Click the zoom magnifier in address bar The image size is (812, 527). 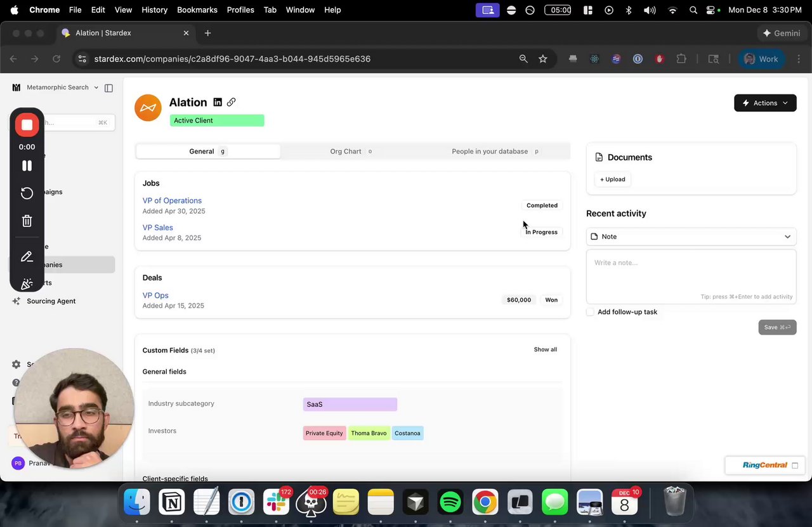[523, 59]
